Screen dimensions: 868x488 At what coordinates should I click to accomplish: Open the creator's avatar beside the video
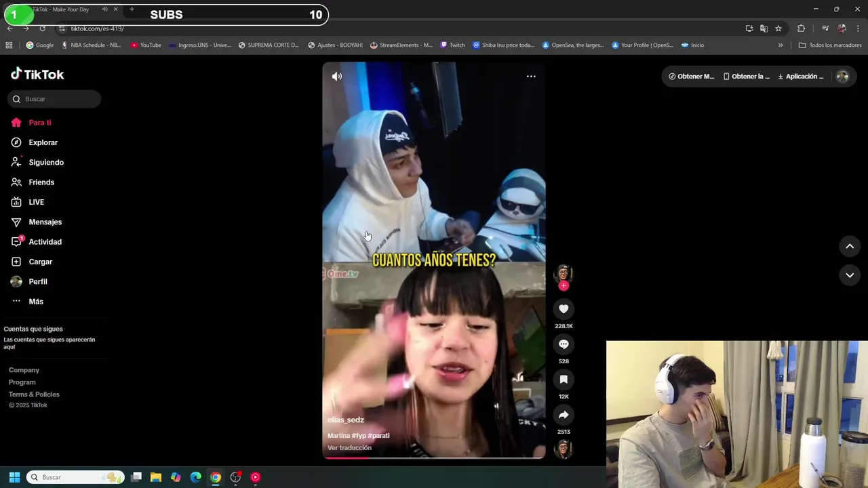click(564, 273)
